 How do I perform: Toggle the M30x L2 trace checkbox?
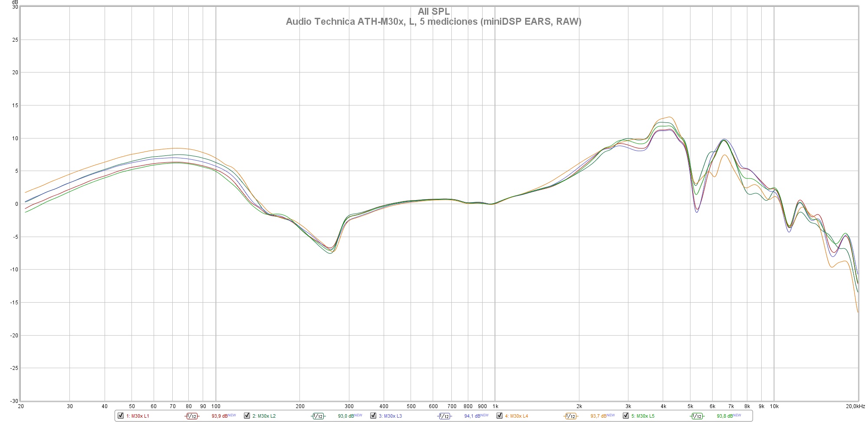point(247,415)
